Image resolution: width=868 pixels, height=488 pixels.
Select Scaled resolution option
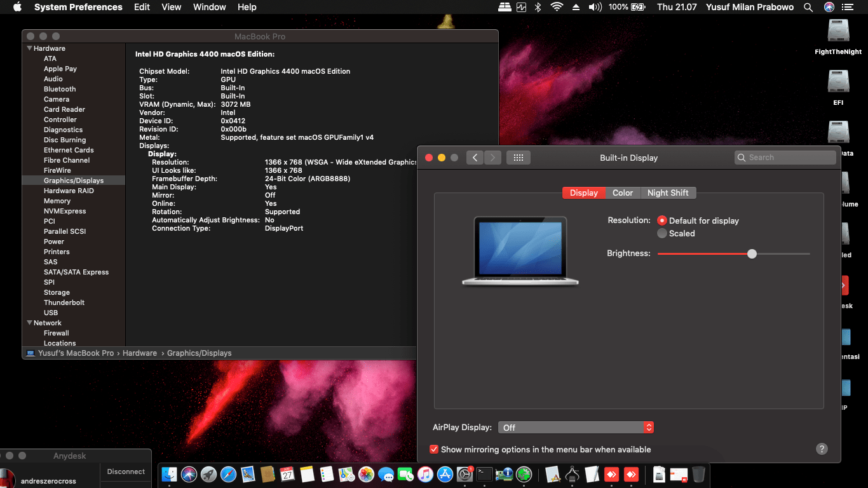click(x=662, y=233)
